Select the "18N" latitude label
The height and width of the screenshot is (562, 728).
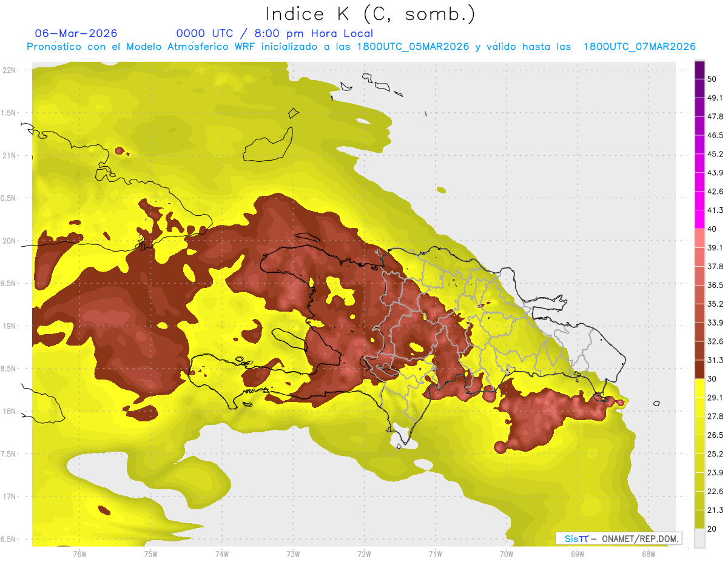(x=9, y=411)
